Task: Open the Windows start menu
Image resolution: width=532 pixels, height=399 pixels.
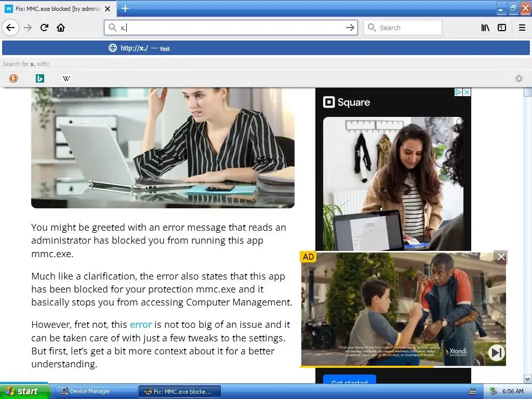Action: click(x=24, y=391)
